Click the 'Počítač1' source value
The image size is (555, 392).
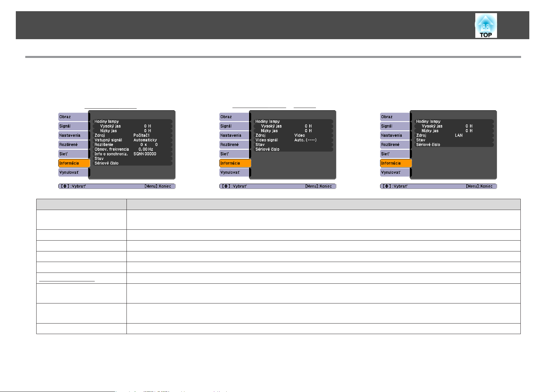[x=142, y=135]
